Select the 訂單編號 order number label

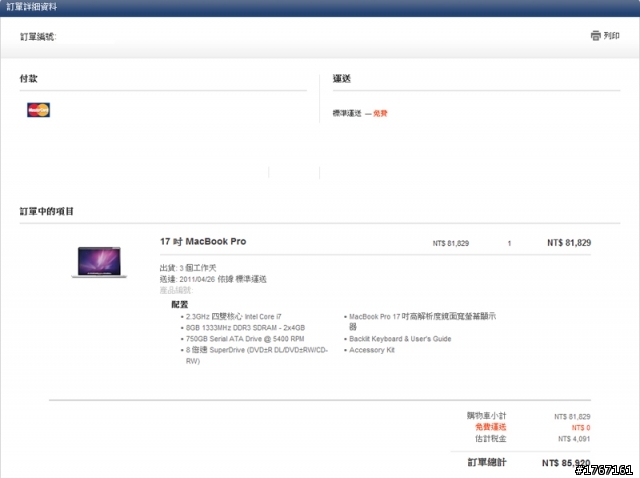[38, 37]
